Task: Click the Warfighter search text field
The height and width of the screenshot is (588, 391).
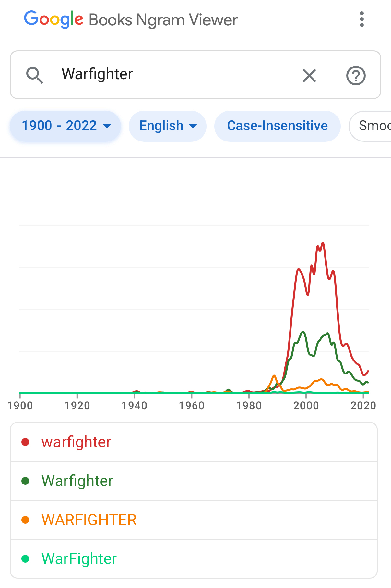Action: [175, 74]
